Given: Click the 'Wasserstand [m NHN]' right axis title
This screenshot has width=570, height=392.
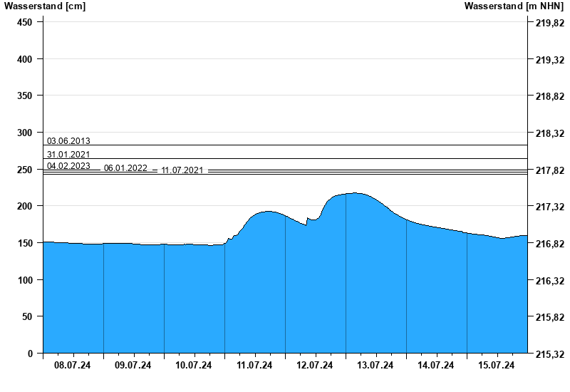Looking at the screenshot, I should 514,6.
